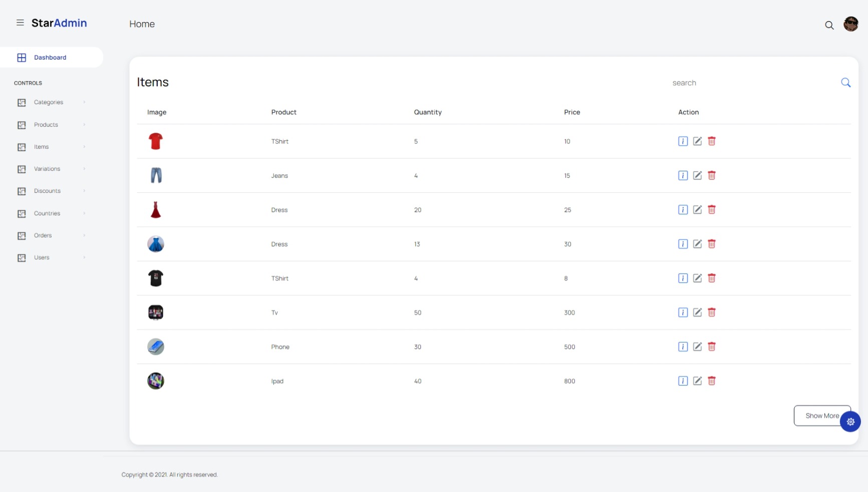Open the settings gear floating button
This screenshot has height=492, width=868.
tap(850, 422)
